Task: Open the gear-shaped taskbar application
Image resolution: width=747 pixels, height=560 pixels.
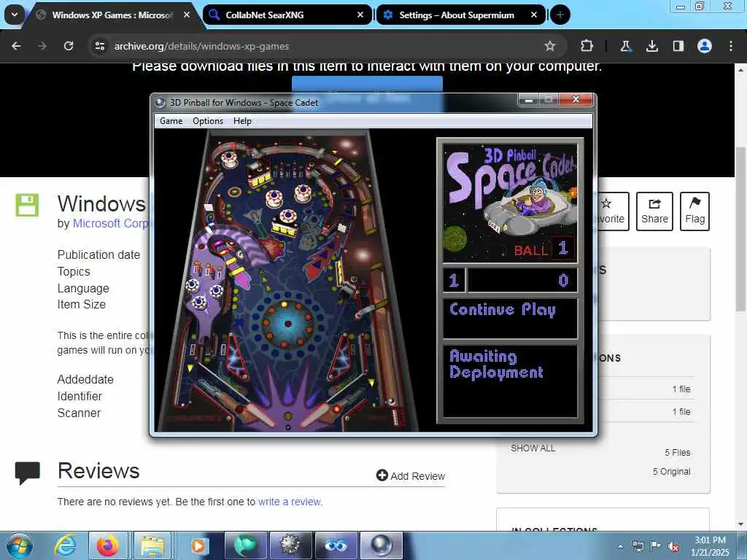Action: pyautogui.click(x=290, y=545)
